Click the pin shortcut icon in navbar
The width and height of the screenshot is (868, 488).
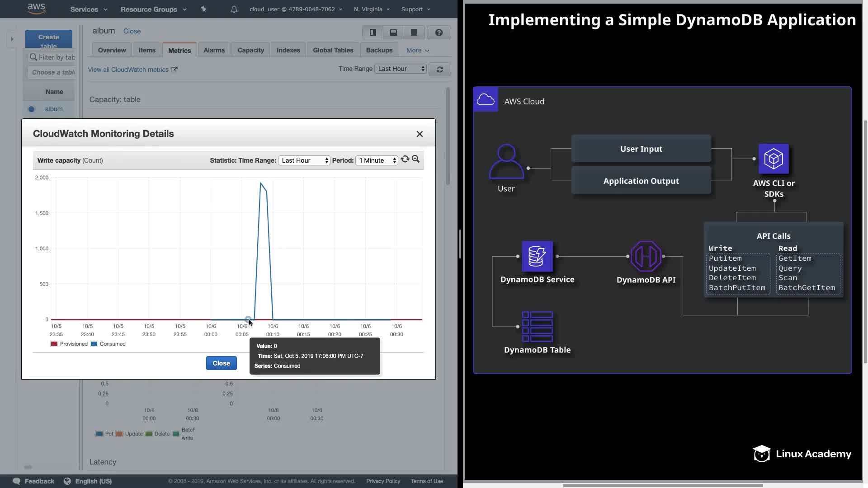click(203, 9)
